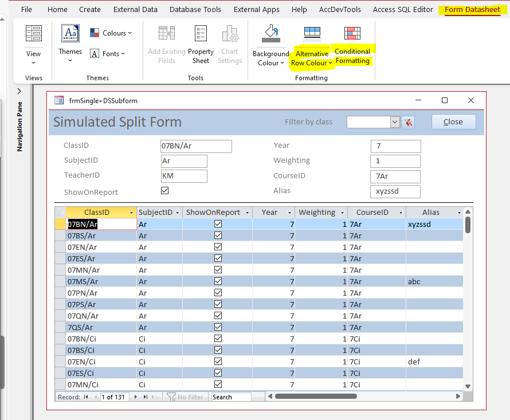Click the datasheet scroll right arrow
This screenshot has width=510, height=420.
[458, 397]
